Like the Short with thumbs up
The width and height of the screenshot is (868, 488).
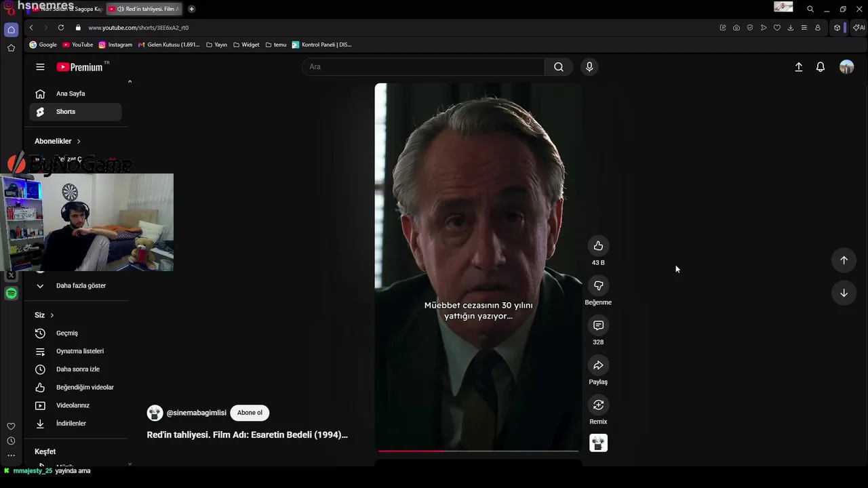[x=598, y=246]
